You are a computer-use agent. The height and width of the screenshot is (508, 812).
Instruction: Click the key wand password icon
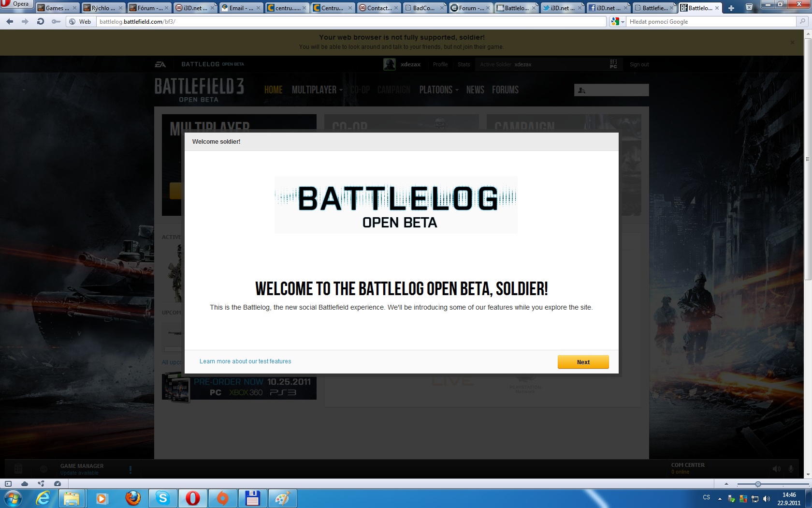coord(56,21)
